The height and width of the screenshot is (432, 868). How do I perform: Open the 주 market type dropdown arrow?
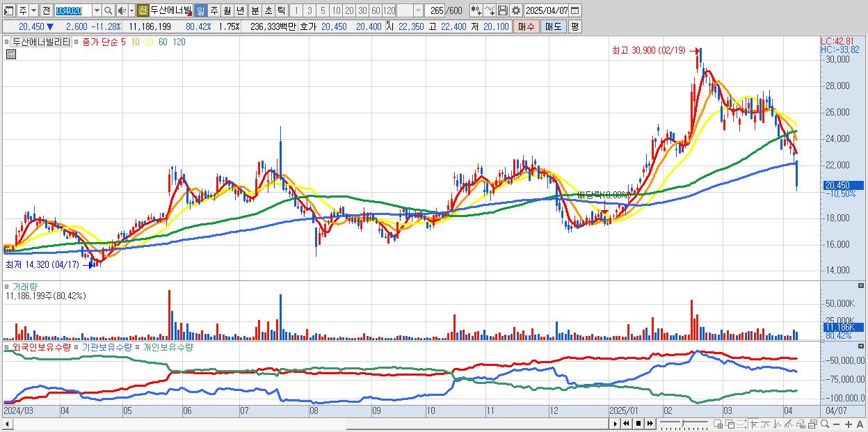[33, 10]
